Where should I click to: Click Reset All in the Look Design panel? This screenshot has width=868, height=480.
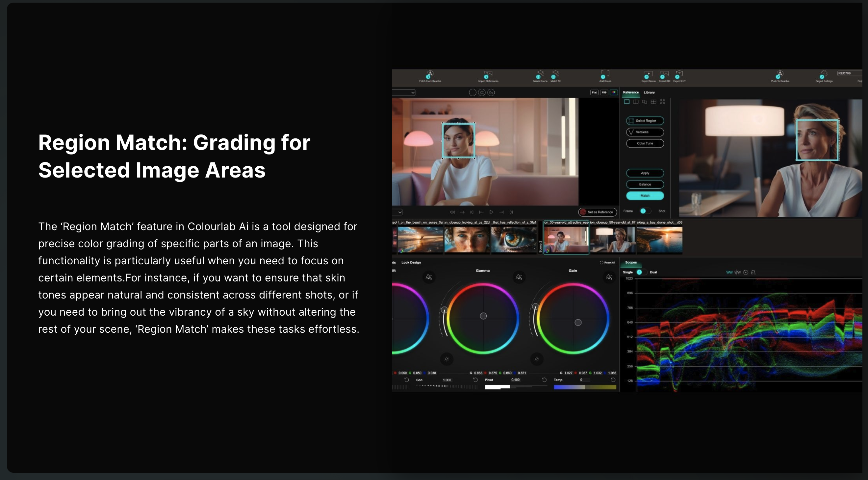click(607, 263)
